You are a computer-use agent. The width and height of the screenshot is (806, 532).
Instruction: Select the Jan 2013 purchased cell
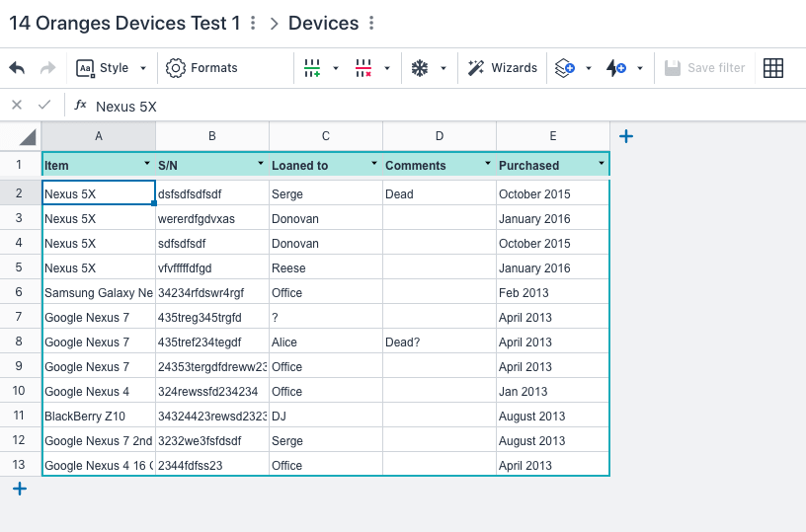[553, 391]
